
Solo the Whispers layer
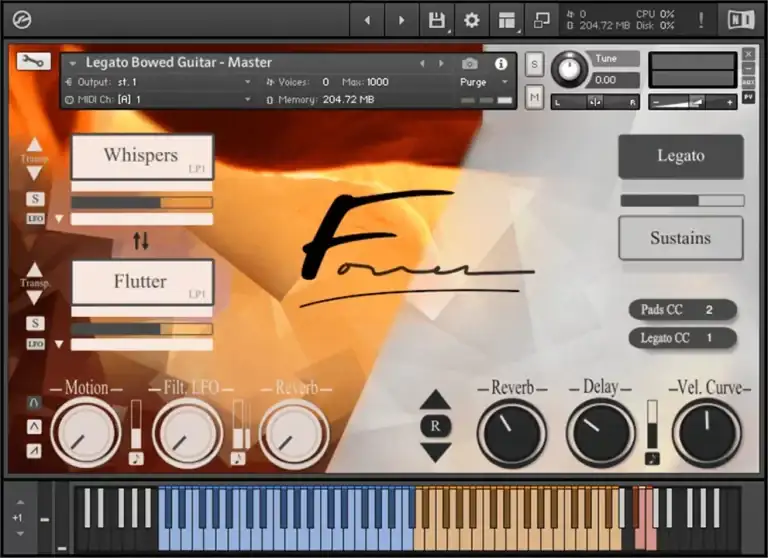(x=35, y=199)
